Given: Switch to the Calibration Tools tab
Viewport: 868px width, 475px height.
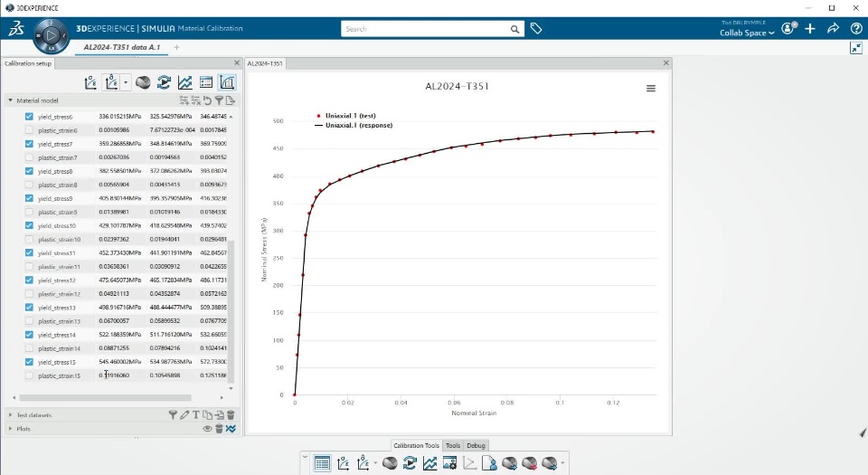Looking at the screenshot, I should [416, 445].
